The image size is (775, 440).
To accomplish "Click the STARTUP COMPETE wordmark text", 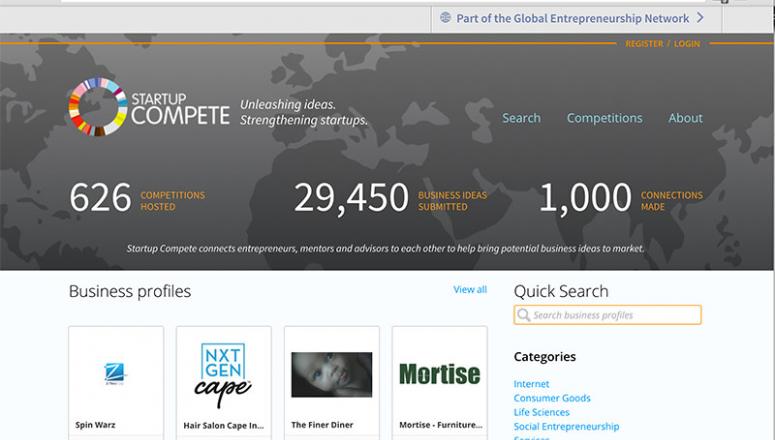I will pos(180,108).
